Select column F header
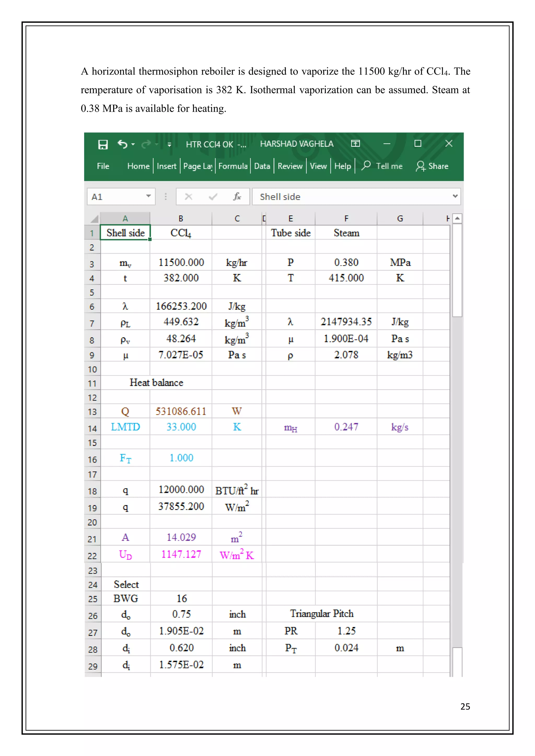 click(x=346, y=219)
